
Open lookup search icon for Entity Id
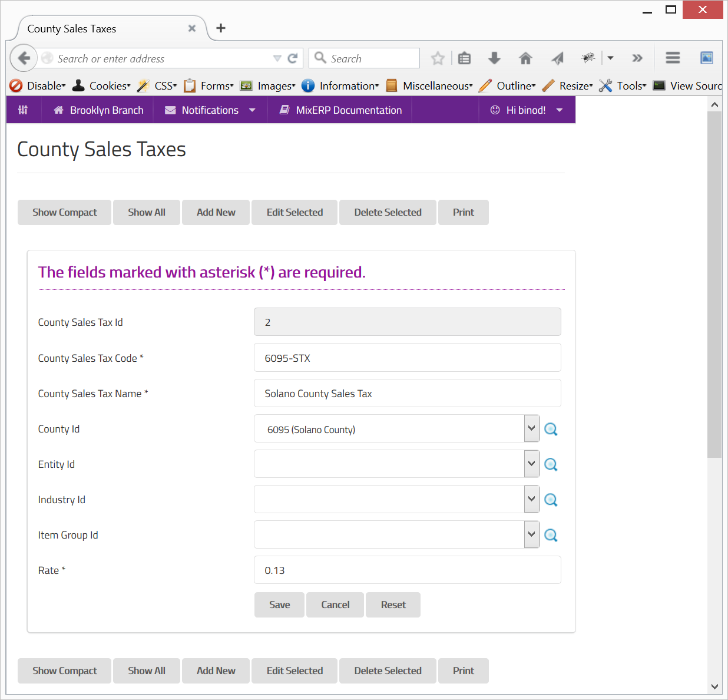[551, 464]
